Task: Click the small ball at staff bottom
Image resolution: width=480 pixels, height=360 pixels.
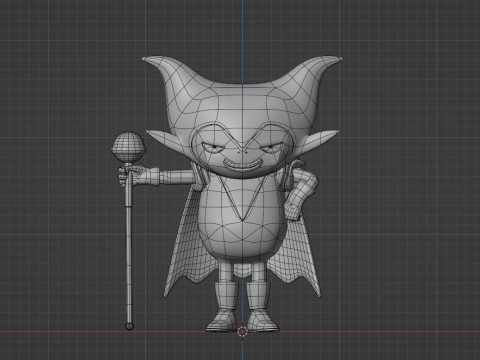Action: [x=129, y=326]
